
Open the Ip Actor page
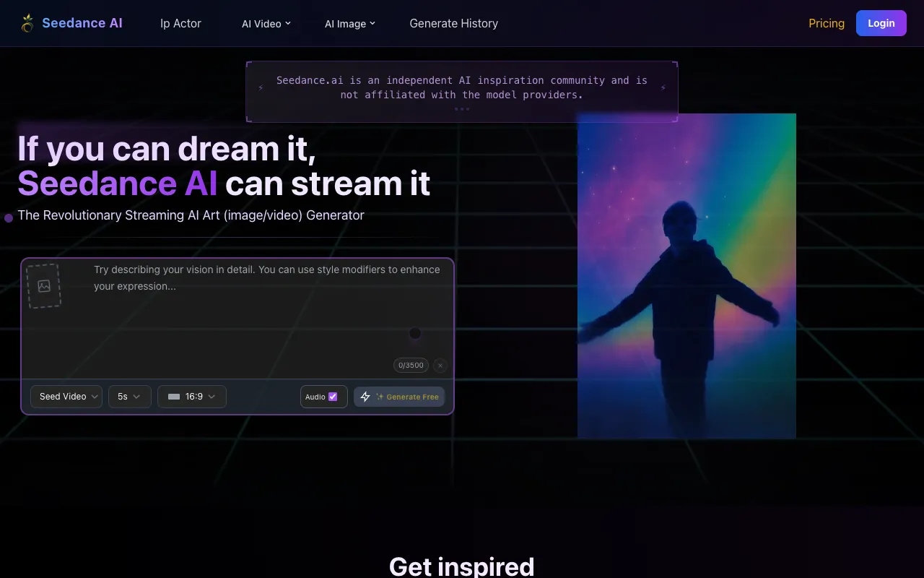coord(180,23)
